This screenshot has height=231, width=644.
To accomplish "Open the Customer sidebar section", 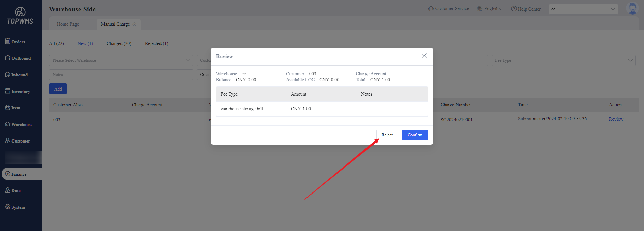I will pyautogui.click(x=18, y=141).
